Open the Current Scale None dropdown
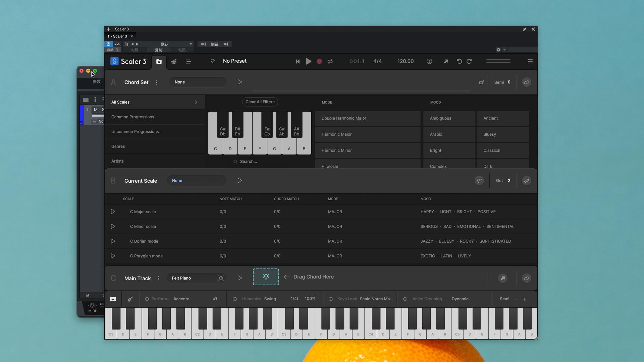This screenshot has height=362, width=644. pos(197,181)
